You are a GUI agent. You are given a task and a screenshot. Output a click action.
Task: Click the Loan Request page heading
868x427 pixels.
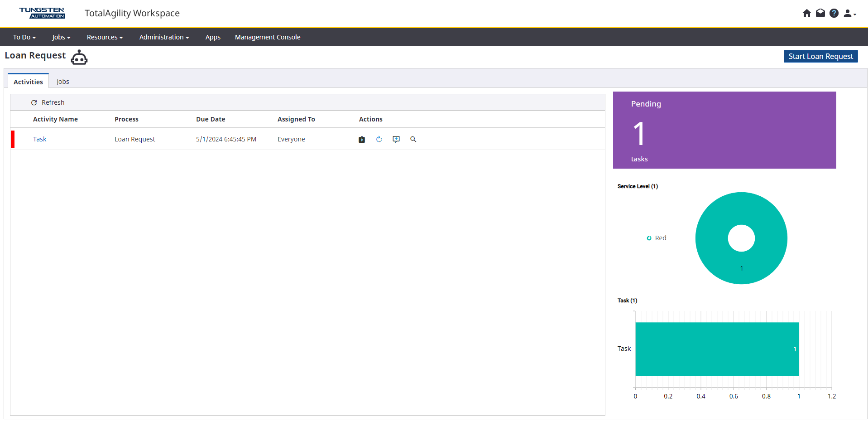35,55
